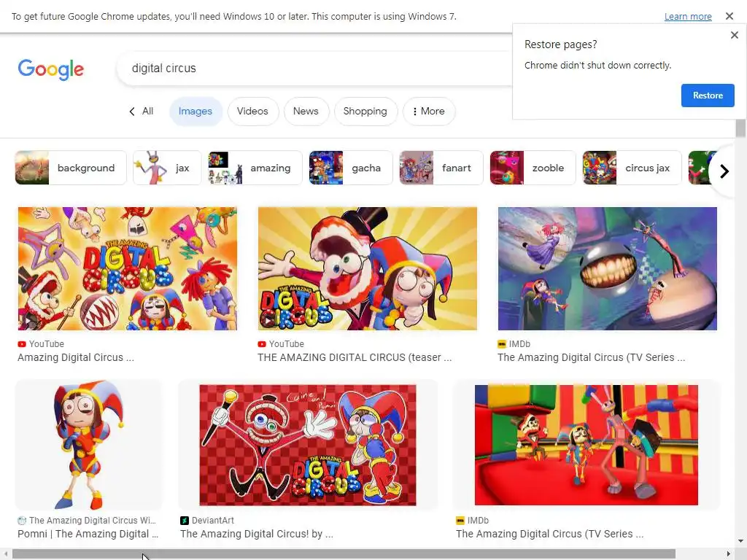Close the Restore pages popup
Viewport: 747px width, 560px height.
pyautogui.click(x=734, y=35)
